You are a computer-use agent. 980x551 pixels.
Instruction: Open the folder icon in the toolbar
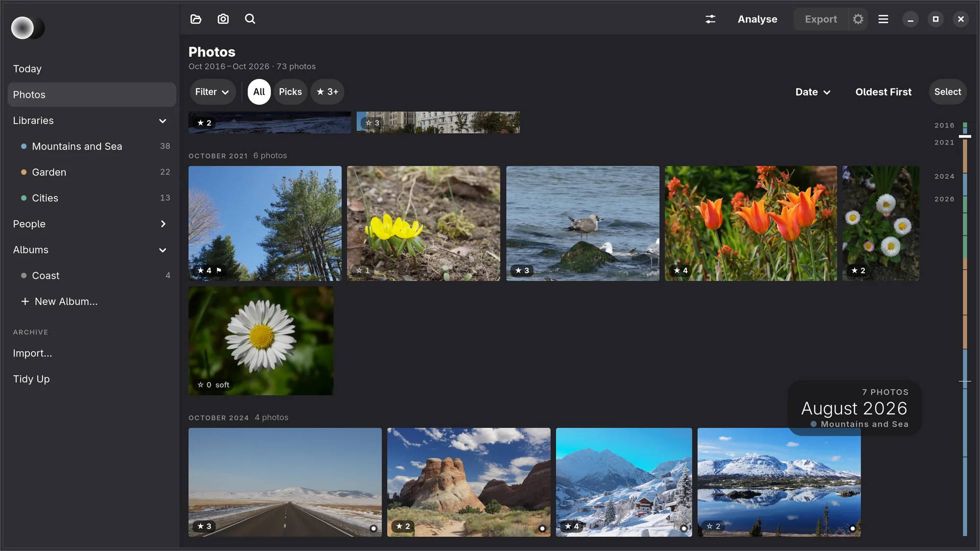click(196, 19)
